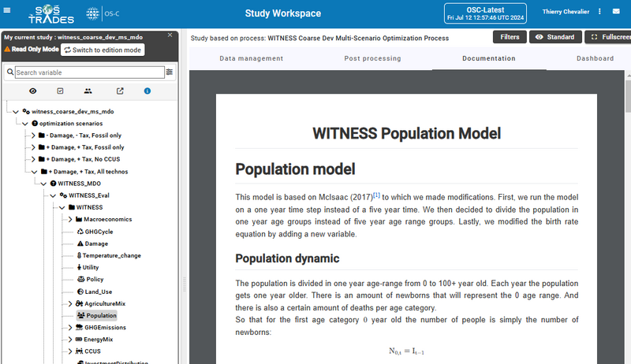Screen dimensions: 631x364
Task: Open the user options three-dot menu
Action: coord(599,12)
